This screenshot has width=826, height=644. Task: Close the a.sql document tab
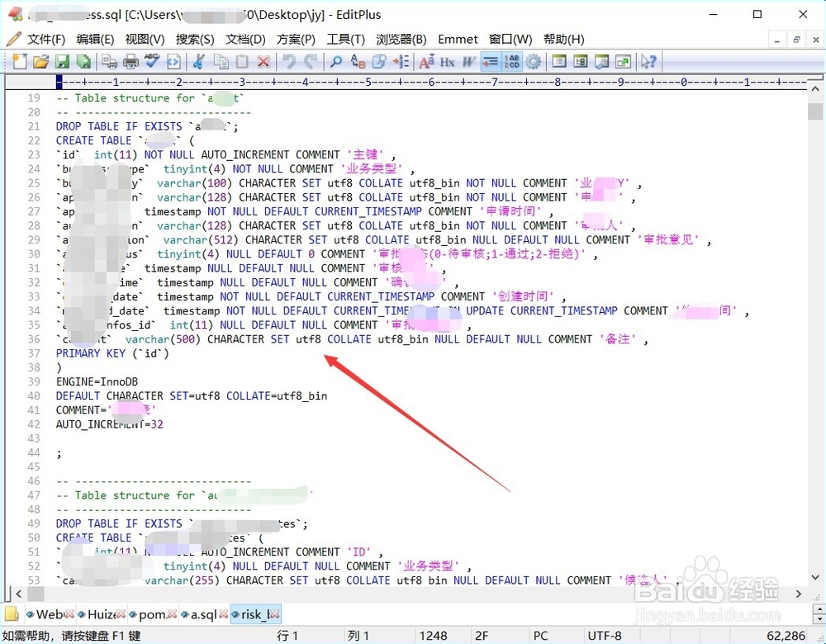tap(223, 614)
